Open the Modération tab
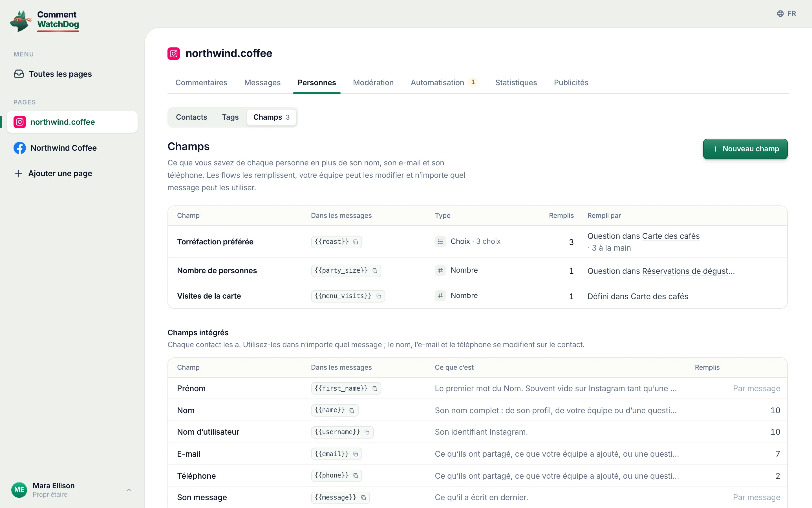 [x=373, y=83]
